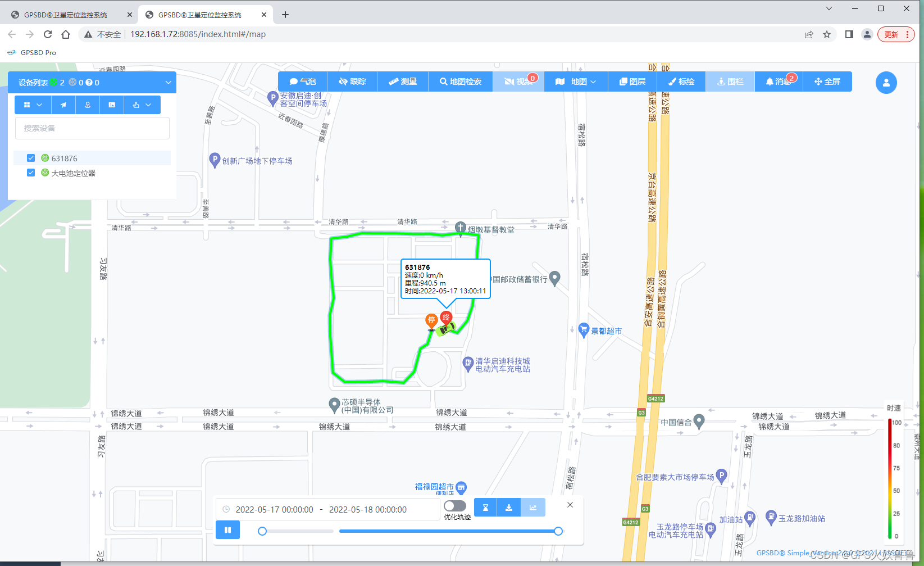Reload the current page
924x566 pixels.
48,34
